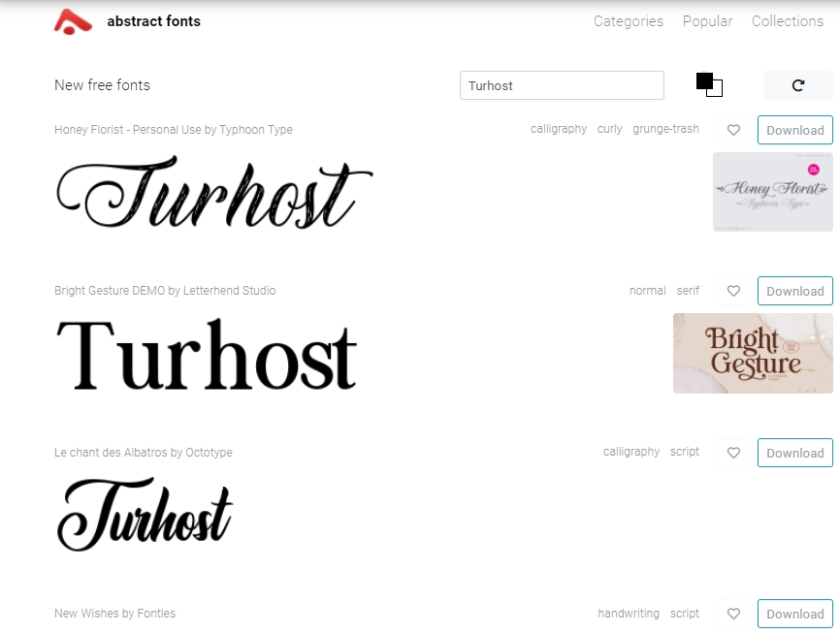The image size is (840, 633).
Task: Click the abstract fonts logo icon
Action: (x=73, y=21)
